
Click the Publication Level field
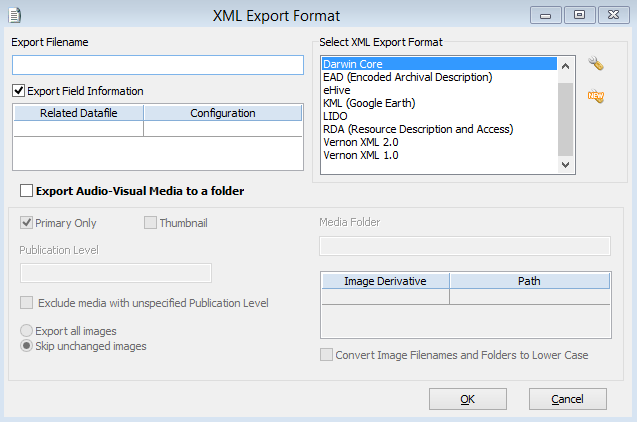(x=116, y=273)
